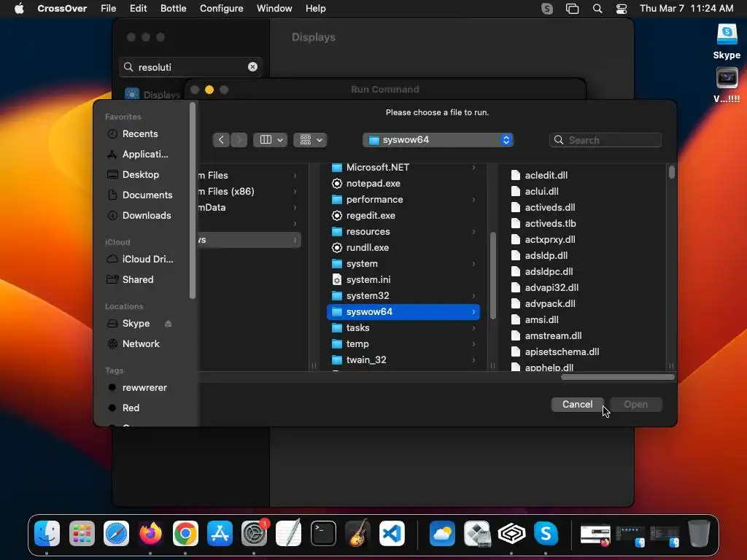The height and width of the screenshot is (560, 747).
Task: Open TextEdit from the Dock
Action: tap(289, 533)
